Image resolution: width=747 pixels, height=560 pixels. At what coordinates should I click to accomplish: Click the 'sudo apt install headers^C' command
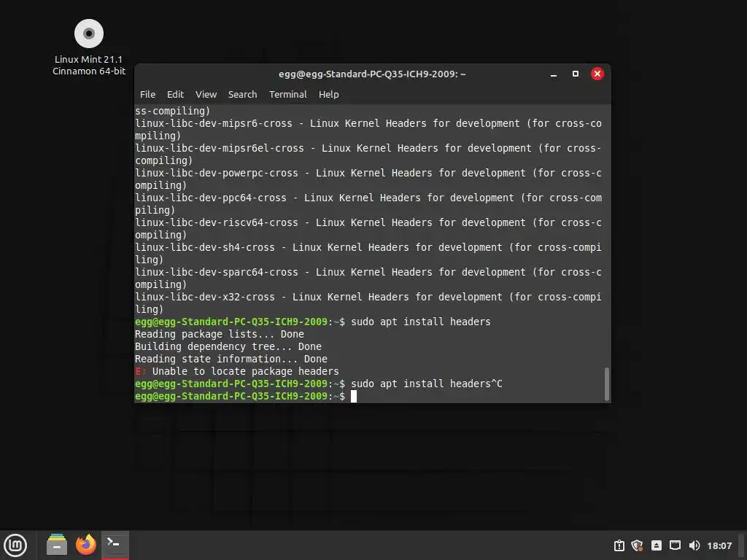click(x=426, y=384)
